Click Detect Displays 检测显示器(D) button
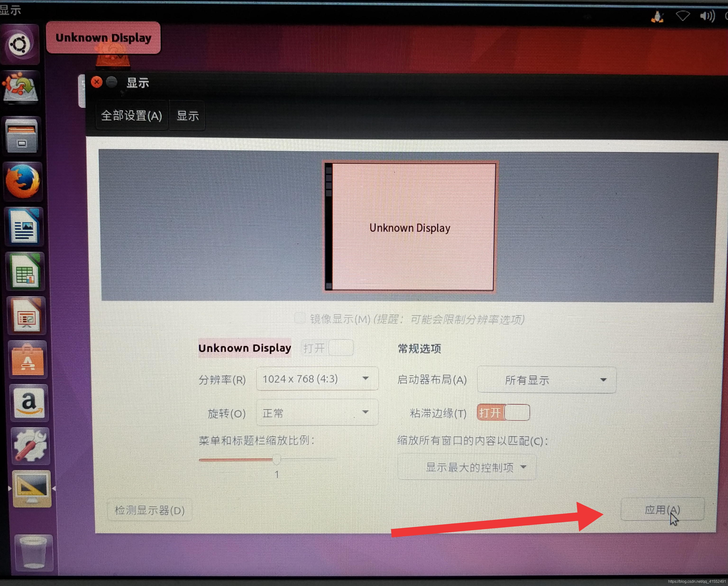The width and height of the screenshot is (728, 586). (150, 510)
